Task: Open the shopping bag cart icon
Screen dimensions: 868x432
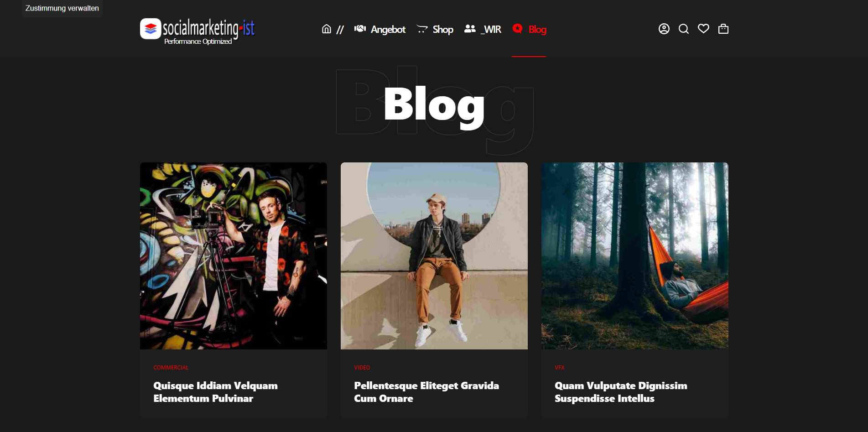Action: click(x=723, y=29)
